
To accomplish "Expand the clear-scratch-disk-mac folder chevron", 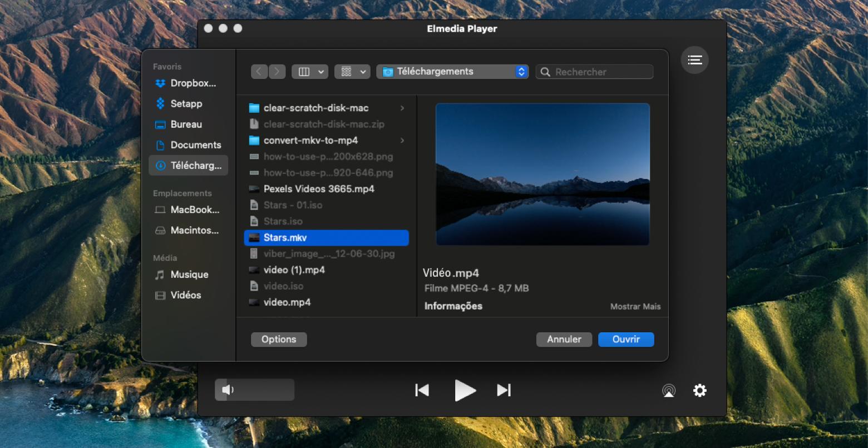I will tap(402, 108).
